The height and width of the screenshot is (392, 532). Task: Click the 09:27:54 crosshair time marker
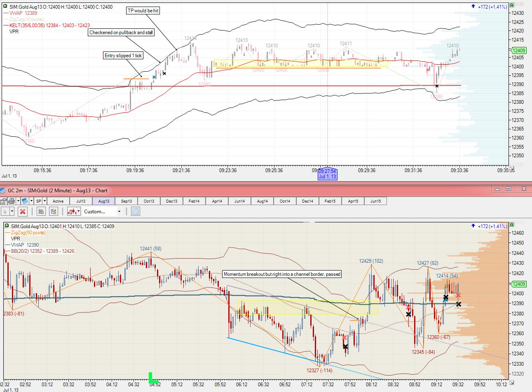[328, 174]
